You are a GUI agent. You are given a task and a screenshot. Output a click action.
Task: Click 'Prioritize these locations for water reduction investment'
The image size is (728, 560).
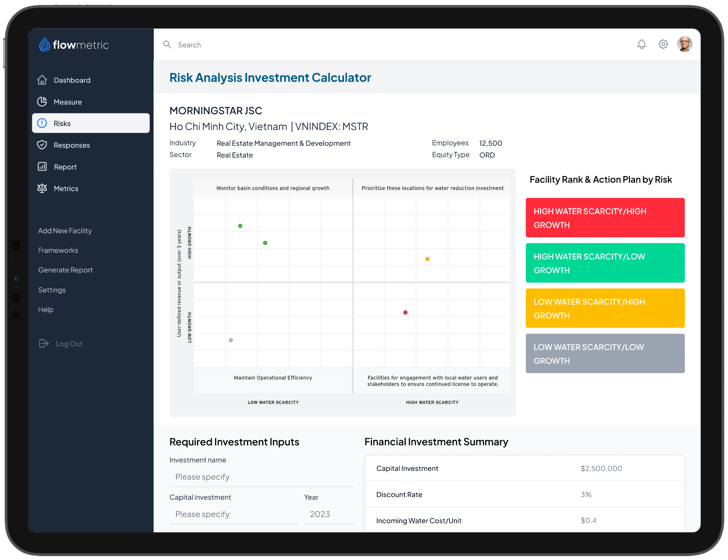[432, 188]
